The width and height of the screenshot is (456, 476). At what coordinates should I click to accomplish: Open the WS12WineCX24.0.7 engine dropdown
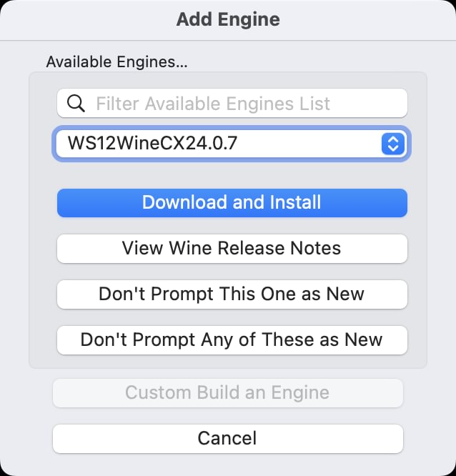[x=232, y=144]
